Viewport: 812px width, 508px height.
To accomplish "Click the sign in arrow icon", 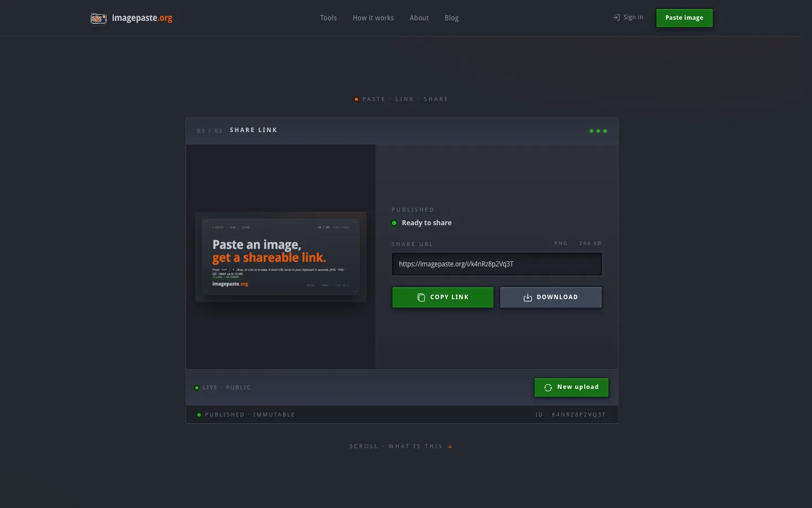I will click(616, 17).
